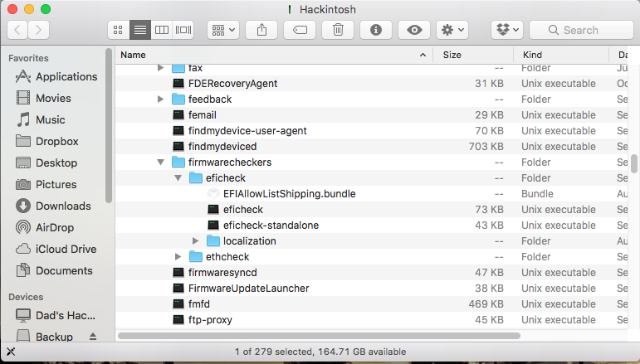Open Music in the sidebar

click(x=41, y=120)
